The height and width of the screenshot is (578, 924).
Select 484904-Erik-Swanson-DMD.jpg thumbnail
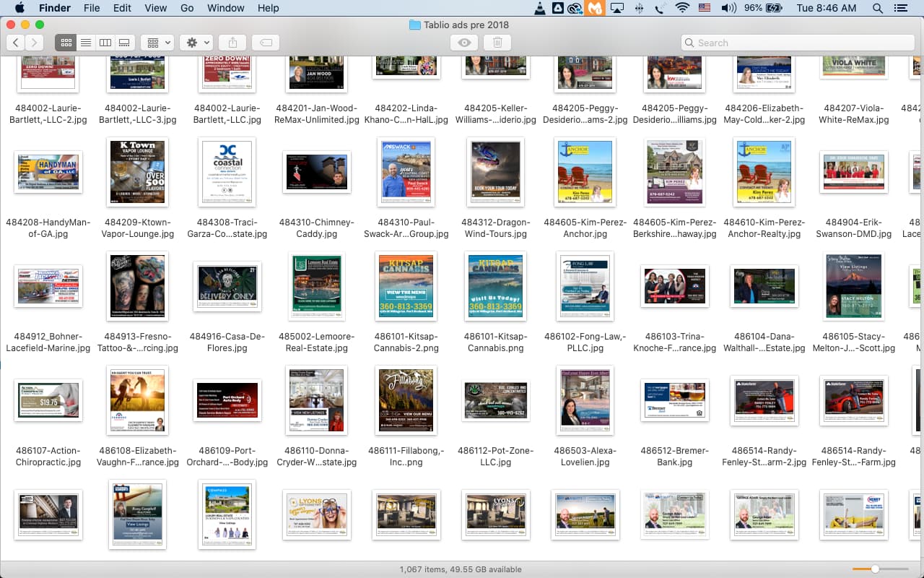[853, 172]
